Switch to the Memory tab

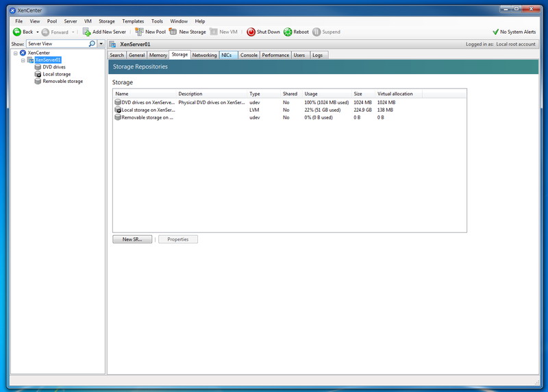[x=158, y=56]
